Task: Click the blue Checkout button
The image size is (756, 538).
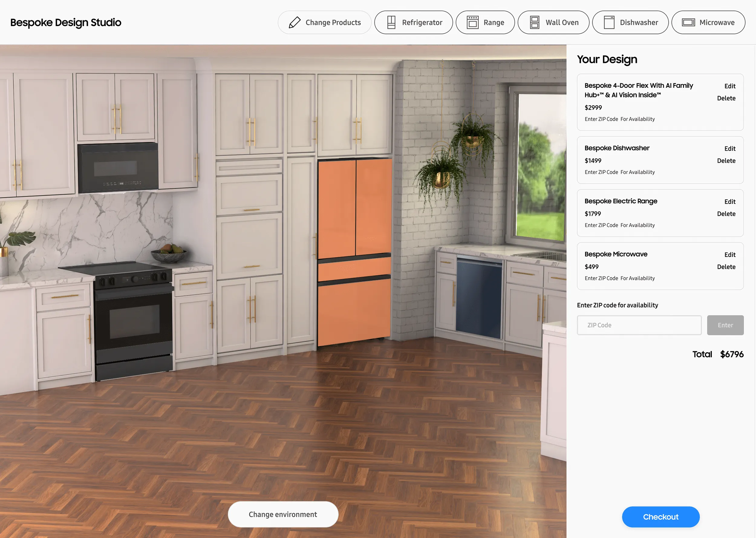Action: [661, 517]
